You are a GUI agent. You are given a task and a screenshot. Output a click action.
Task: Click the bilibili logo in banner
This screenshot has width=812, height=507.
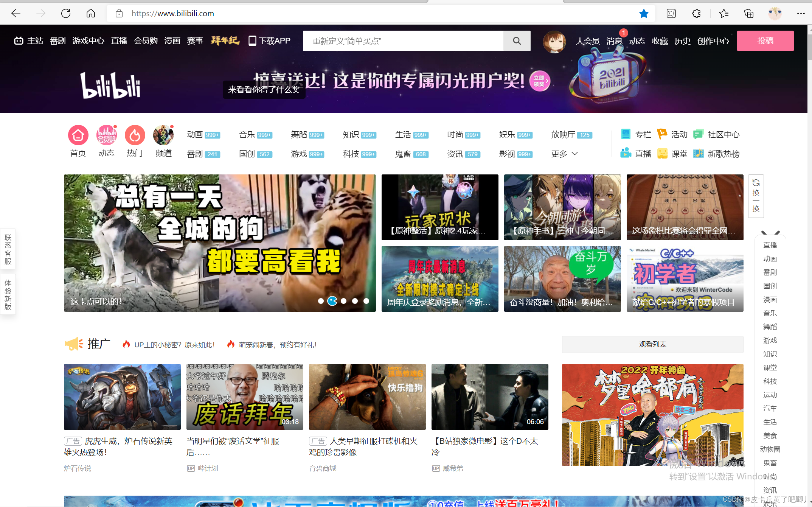pyautogui.click(x=110, y=86)
